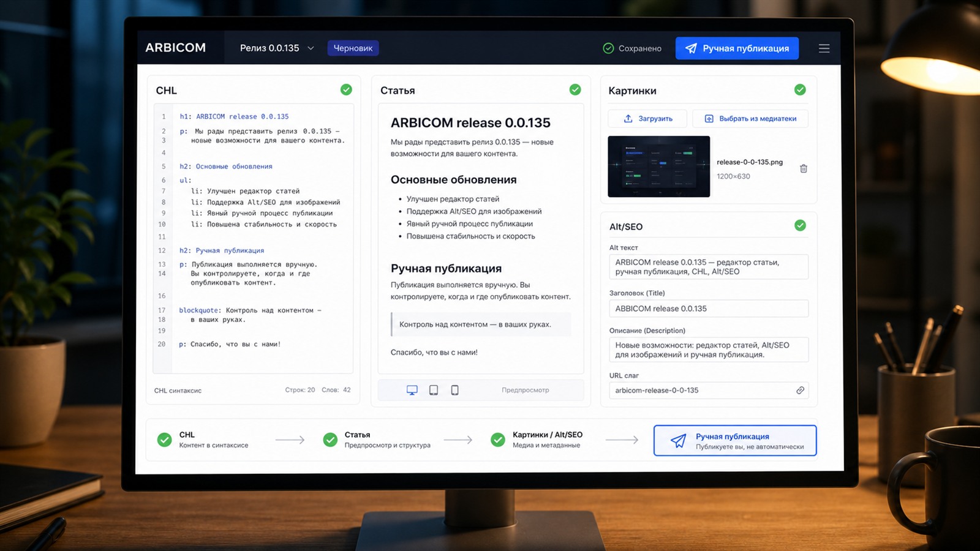Click the green check in Статья panel header
This screenshot has width=980, height=551.
[575, 89]
